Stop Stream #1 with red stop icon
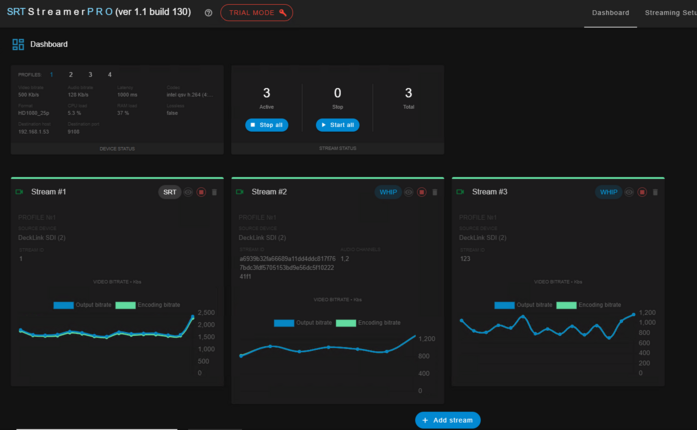Screen dimensions: 697x430 coord(201,192)
